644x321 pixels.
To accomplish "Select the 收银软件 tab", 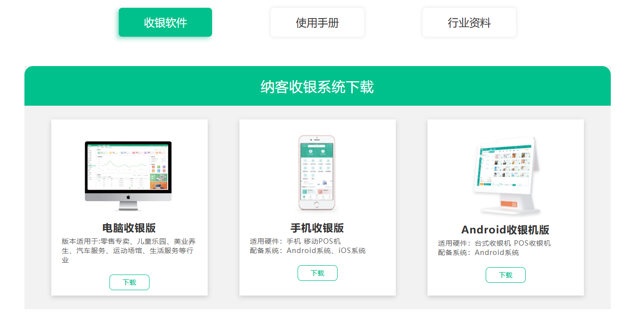I will pos(165,22).
